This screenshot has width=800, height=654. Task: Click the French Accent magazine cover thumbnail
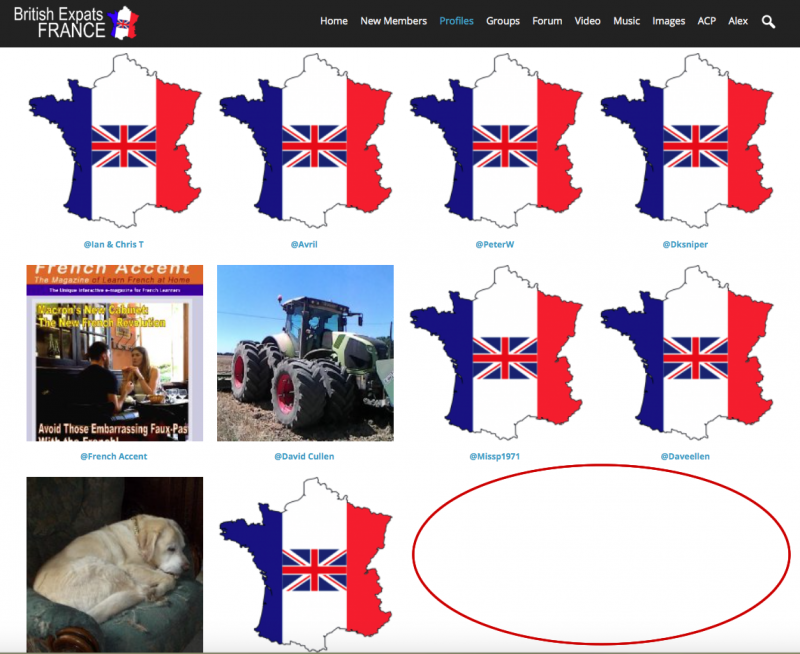[x=115, y=353]
